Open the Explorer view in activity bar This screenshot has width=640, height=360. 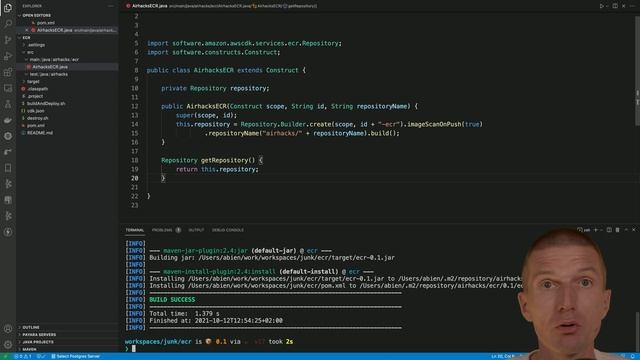click(x=8, y=8)
